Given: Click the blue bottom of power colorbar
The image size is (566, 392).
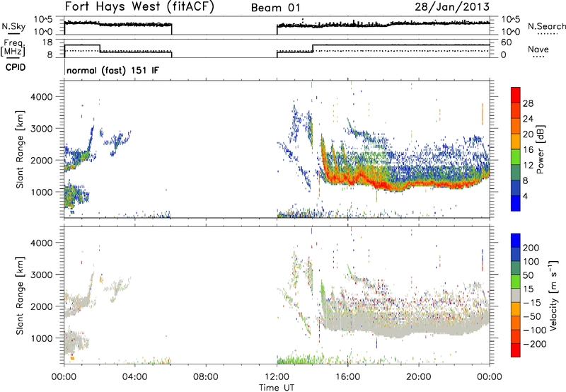Looking at the screenshot, I should (516, 202).
